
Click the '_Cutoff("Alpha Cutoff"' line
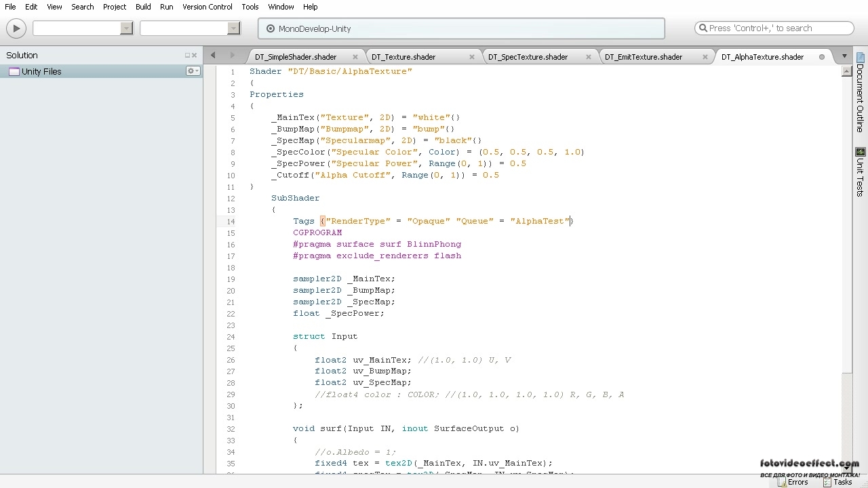(x=385, y=175)
